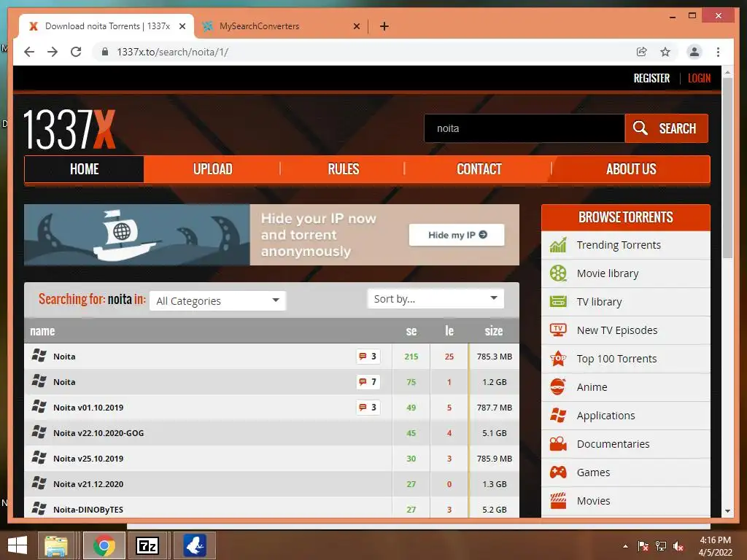Open the CONTACT menu item
The image size is (747, 560).
[479, 169]
